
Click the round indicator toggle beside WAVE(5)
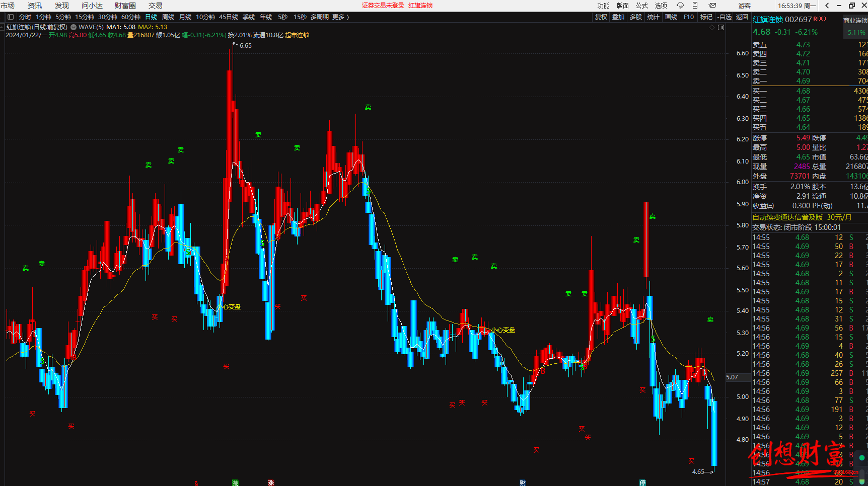click(x=74, y=27)
